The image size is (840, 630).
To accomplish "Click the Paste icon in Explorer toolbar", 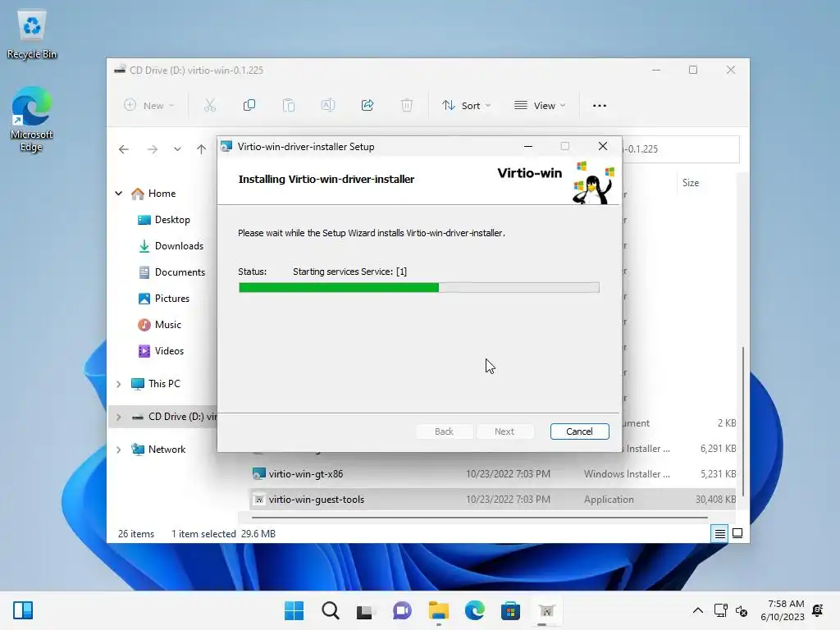I will [x=289, y=106].
